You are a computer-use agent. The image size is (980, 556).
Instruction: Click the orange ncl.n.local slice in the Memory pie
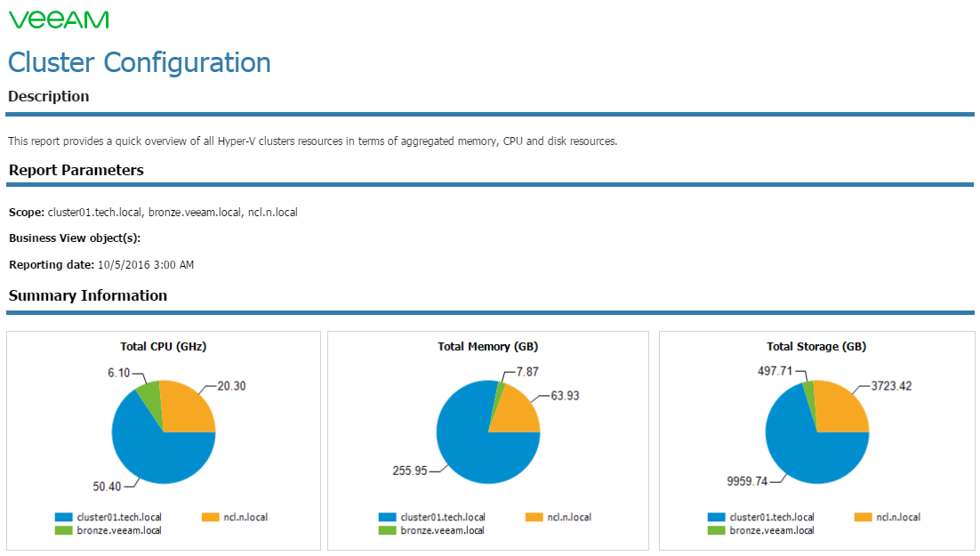tap(516, 412)
